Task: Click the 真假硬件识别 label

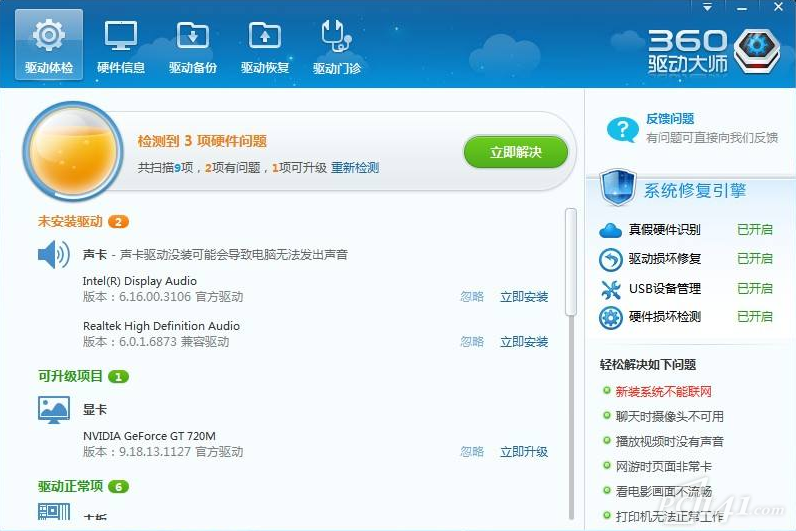Action: click(x=665, y=230)
